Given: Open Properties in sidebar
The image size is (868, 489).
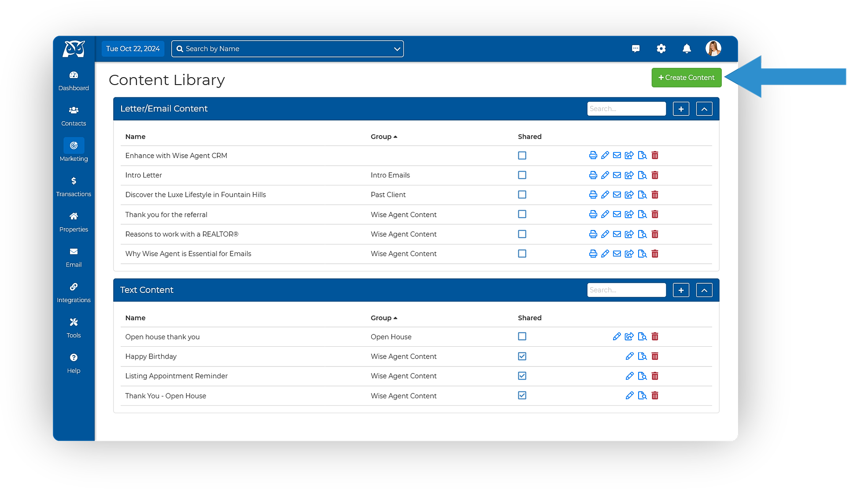Looking at the screenshot, I should click(74, 222).
